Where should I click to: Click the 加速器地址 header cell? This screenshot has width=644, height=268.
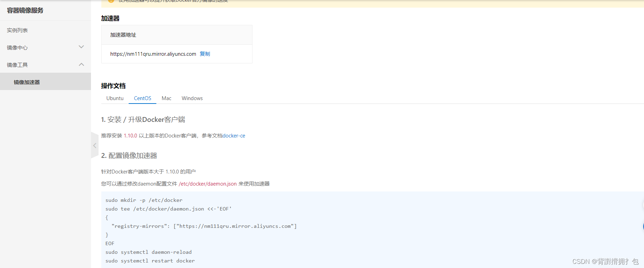177,35
